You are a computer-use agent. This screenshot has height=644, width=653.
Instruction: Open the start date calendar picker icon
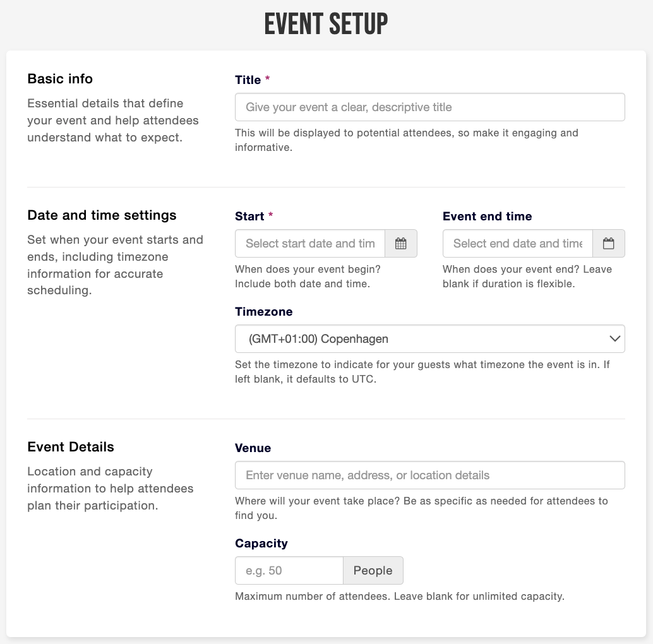(x=400, y=244)
